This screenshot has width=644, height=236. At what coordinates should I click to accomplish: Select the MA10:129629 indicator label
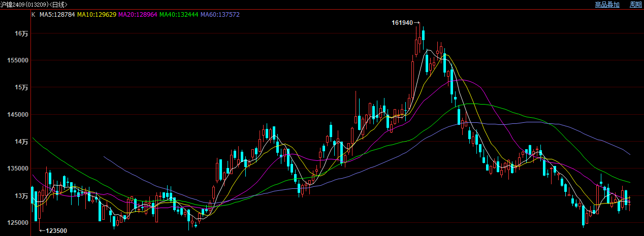(x=96, y=15)
